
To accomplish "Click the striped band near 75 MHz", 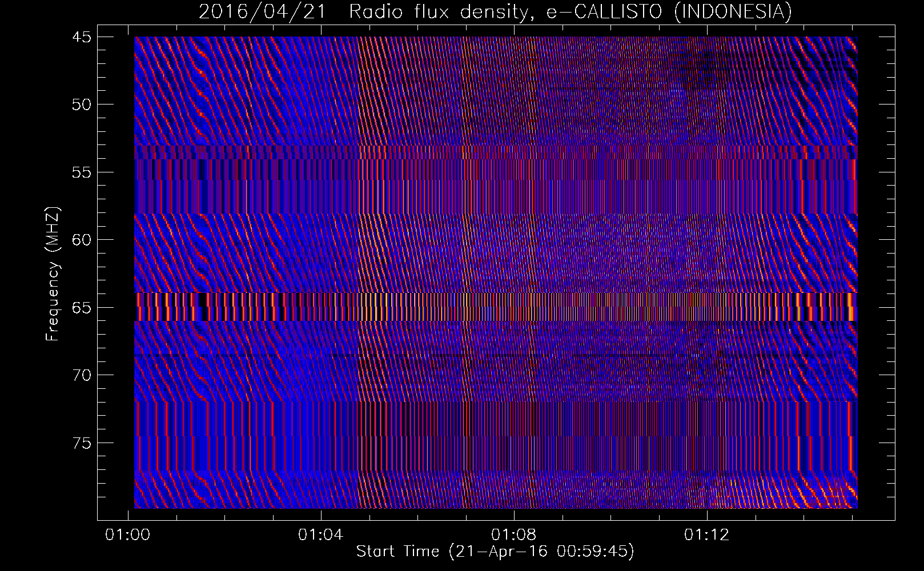I will (496, 436).
